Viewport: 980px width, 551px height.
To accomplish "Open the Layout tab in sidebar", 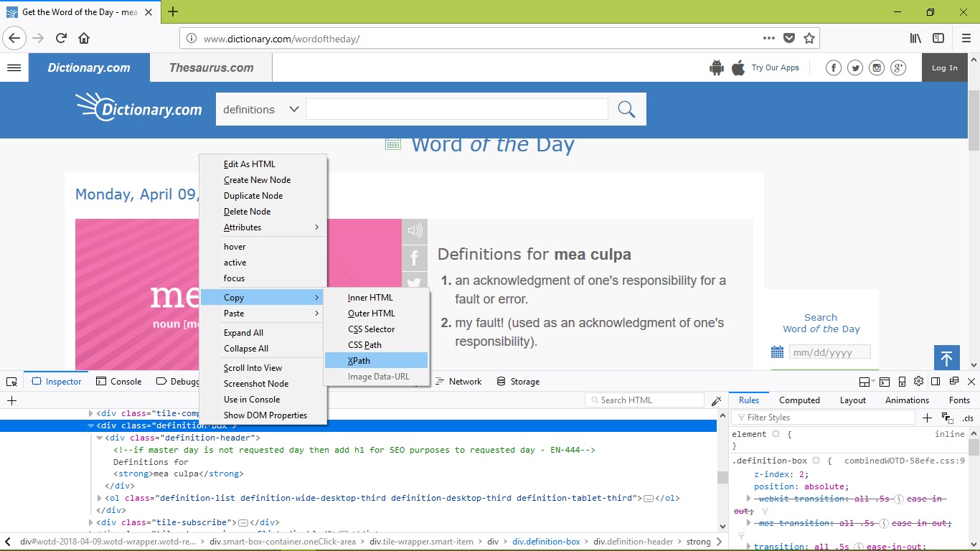I will [853, 400].
